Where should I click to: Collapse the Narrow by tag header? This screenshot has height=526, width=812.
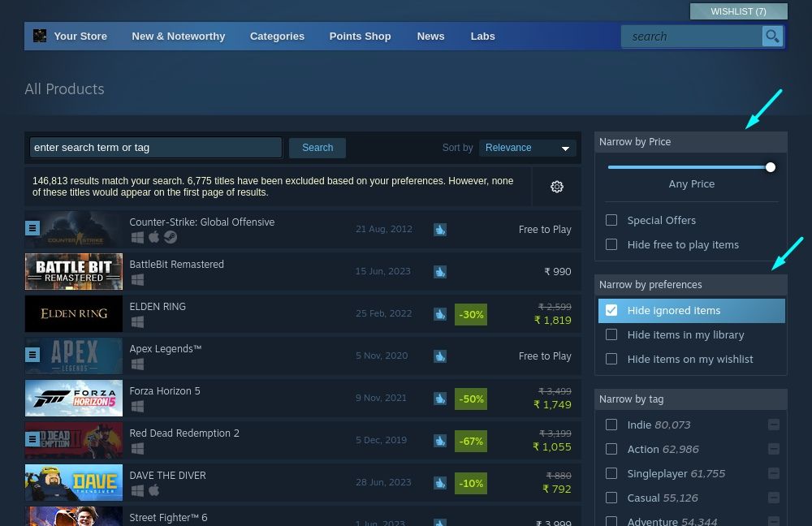coord(691,399)
